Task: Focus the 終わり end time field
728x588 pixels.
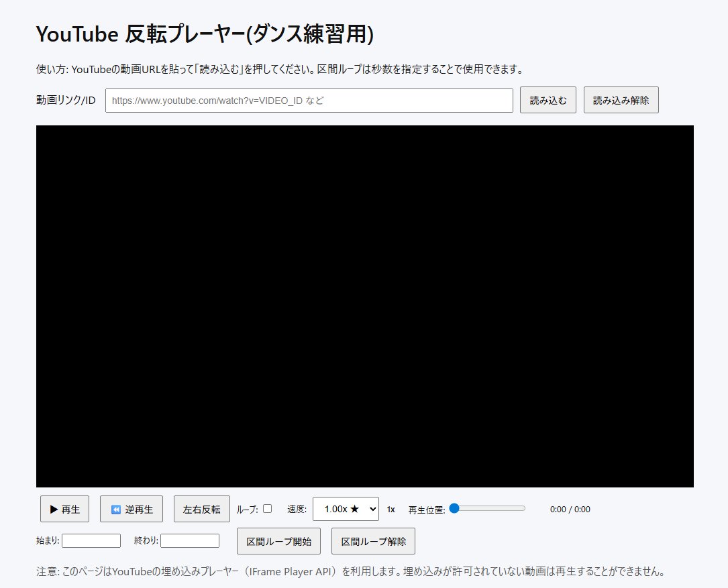Action: click(190, 540)
